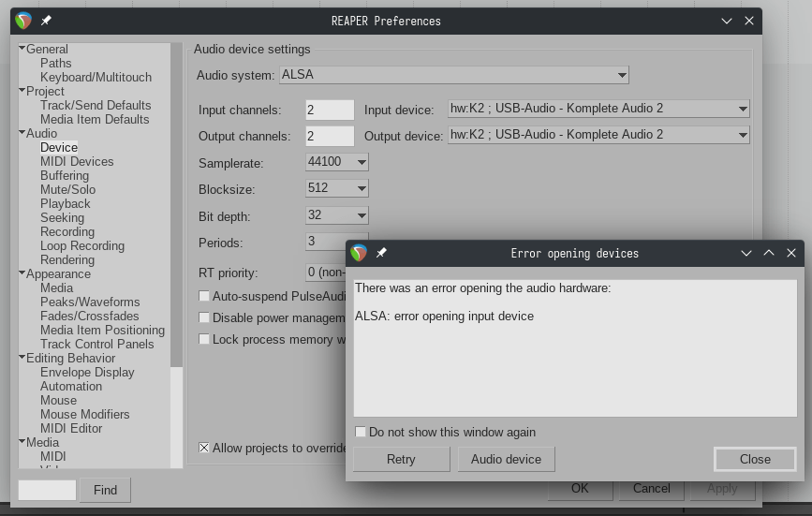
Task: Click REAPER logo icon in Preferences title bar
Action: click(x=24, y=21)
